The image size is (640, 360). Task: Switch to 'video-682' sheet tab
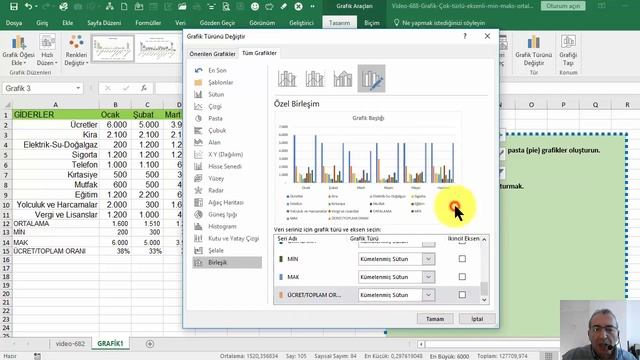click(70, 344)
